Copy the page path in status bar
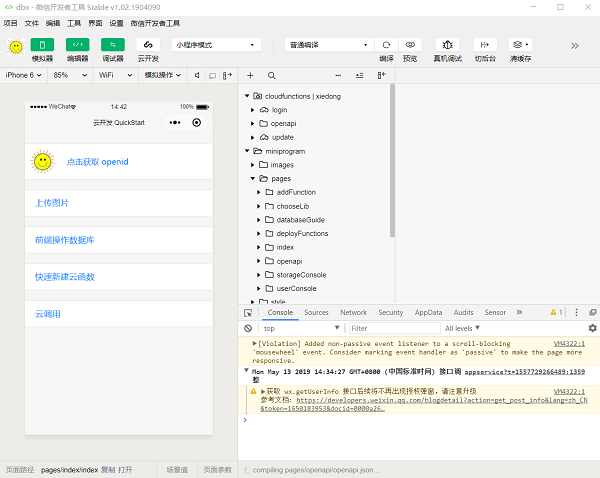This screenshot has width=600, height=478. pos(108,470)
